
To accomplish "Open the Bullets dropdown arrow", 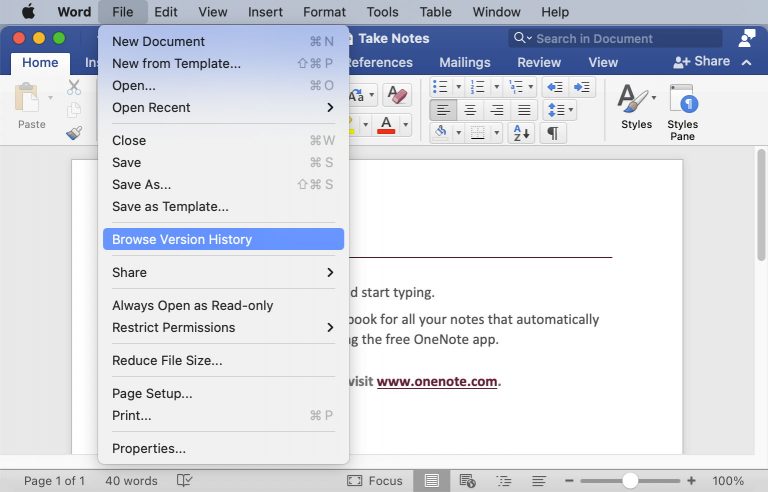I will [x=459, y=87].
